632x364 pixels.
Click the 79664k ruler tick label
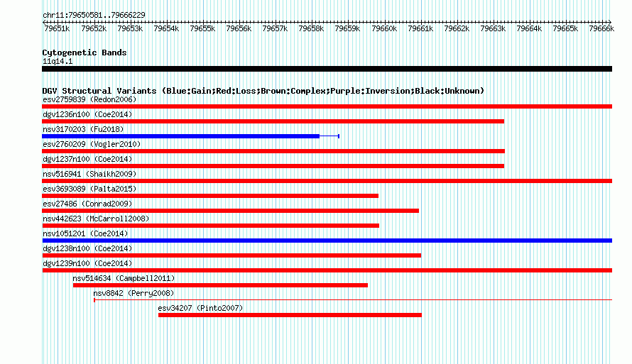pyautogui.click(x=529, y=28)
